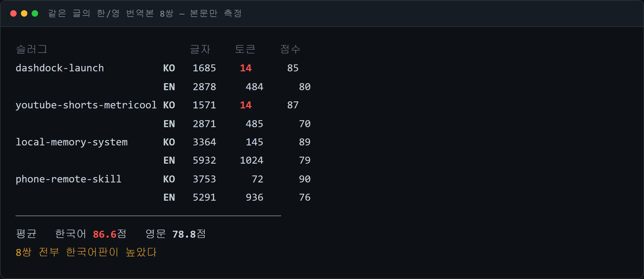Viewport: 644px width, 279px height.
Task: Click the phone-remote-skill slug
Action: tap(68, 179)
